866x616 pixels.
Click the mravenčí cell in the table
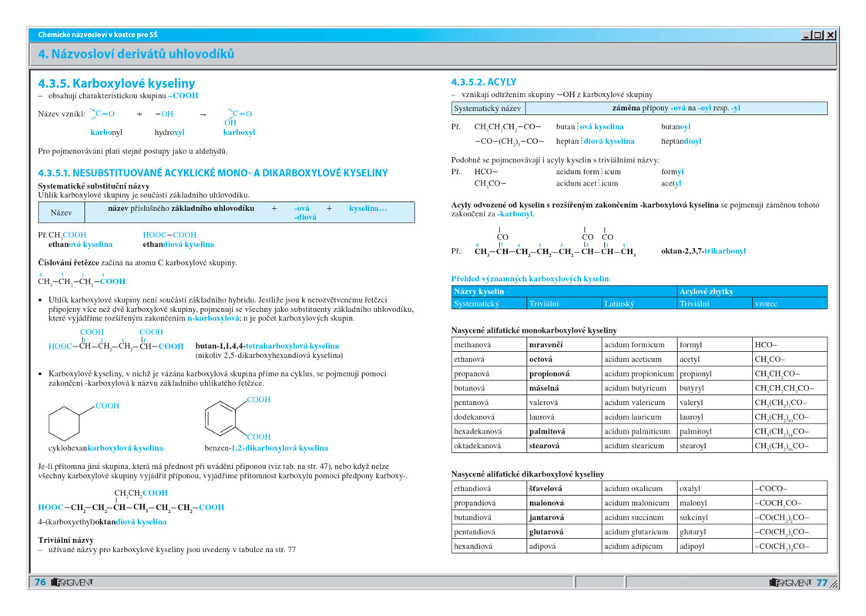point(545,345)
